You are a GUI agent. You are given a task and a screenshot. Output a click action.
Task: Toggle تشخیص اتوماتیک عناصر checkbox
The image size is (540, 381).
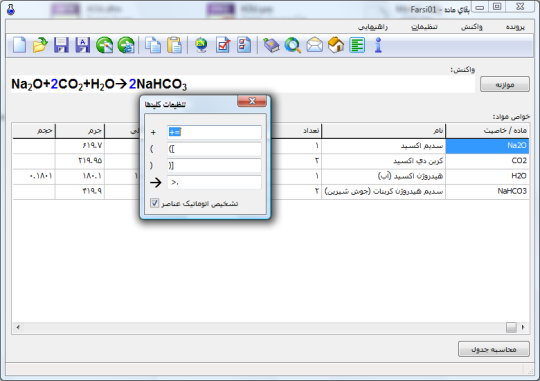pyautogui.click(x=154, y=203)
